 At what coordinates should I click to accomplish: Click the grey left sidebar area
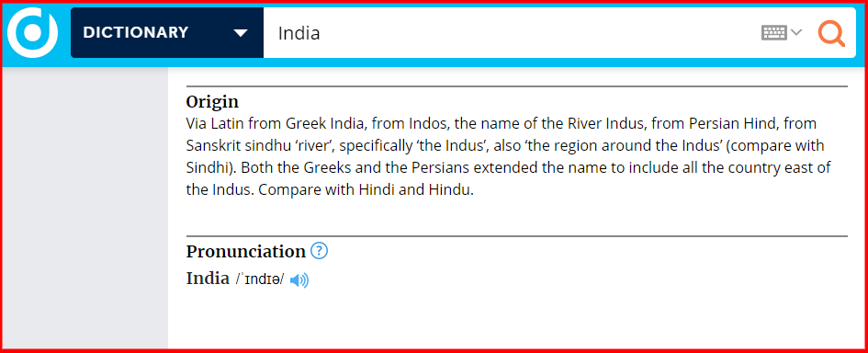(x=85, y=208)
